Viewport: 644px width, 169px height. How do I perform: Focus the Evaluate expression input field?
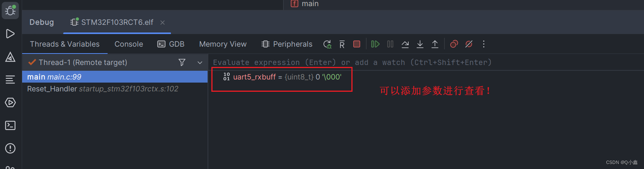[426, 62]
